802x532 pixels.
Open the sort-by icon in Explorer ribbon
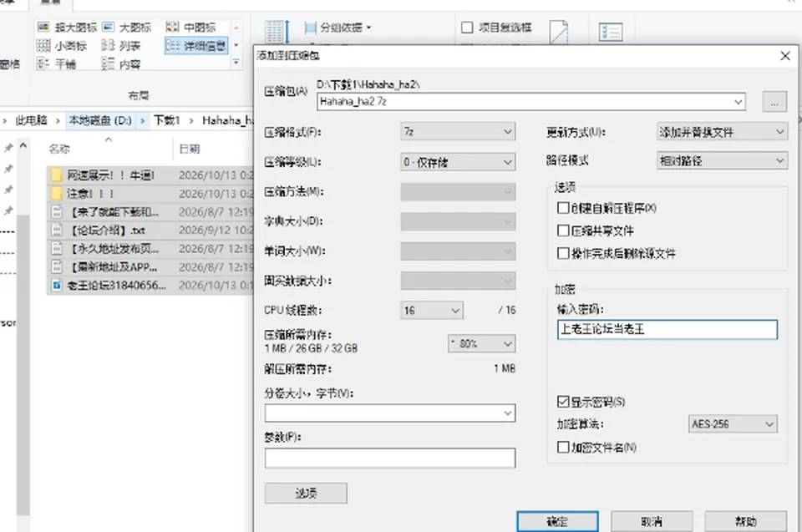pos(277,31)
